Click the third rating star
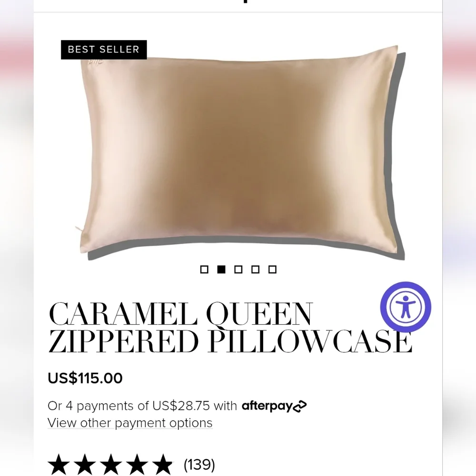Screen dimensions: 476x476 pyautogui.click(x=111, y=465)
